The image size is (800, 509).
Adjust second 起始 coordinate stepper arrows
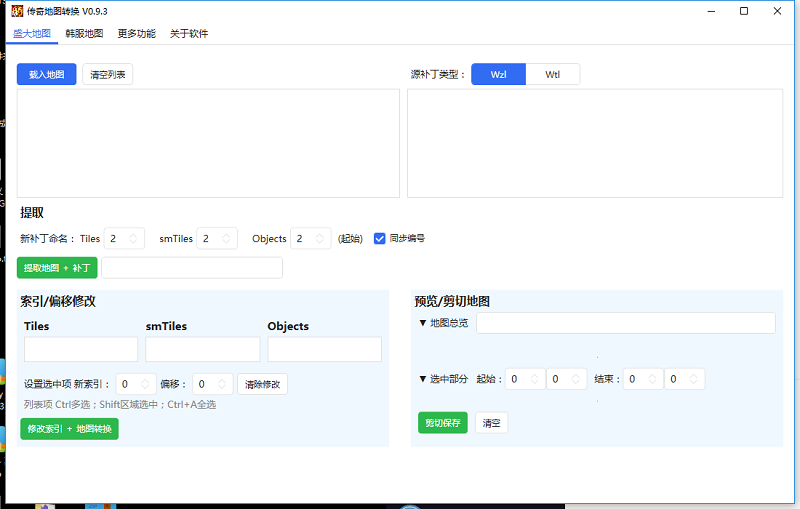point(576,379)
